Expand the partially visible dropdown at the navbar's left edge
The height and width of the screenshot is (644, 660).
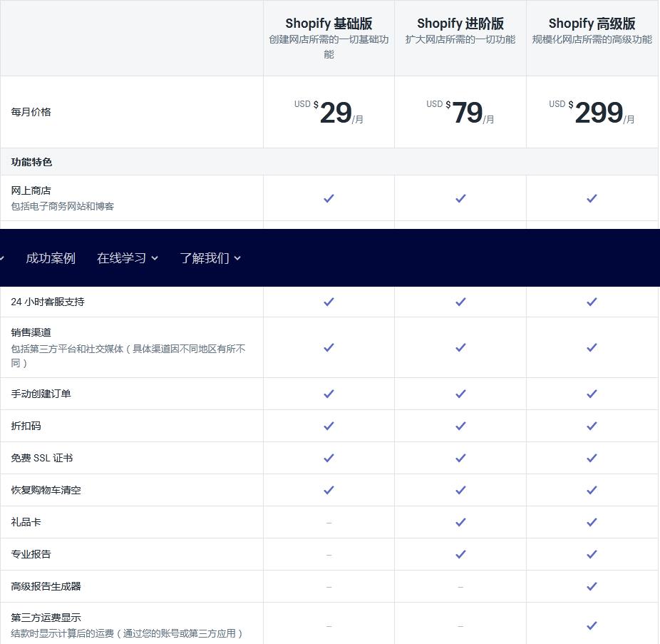pos(3,258)
